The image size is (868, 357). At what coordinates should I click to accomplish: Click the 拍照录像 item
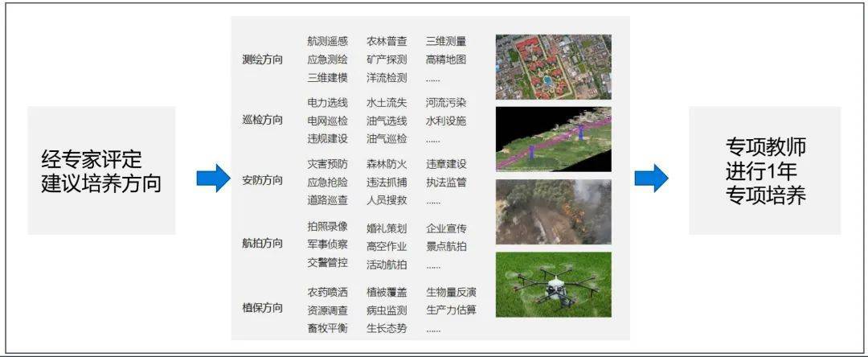(328, 227)
